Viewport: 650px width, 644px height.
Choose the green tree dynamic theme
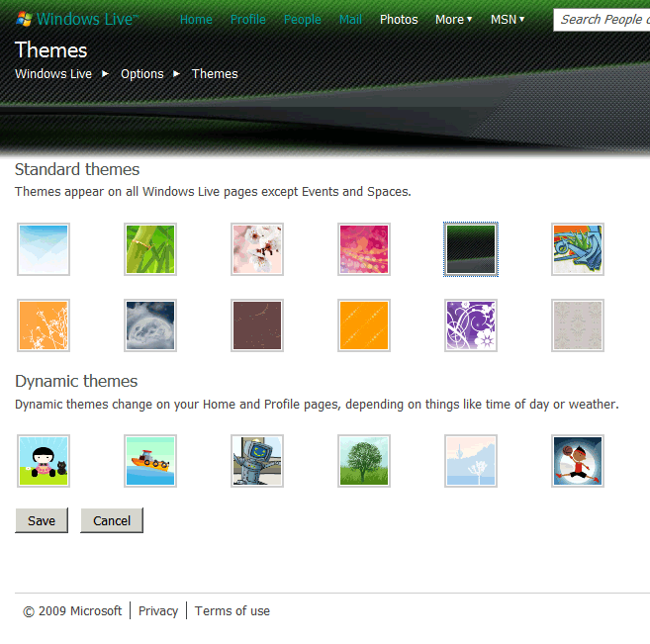click(364, 461)
